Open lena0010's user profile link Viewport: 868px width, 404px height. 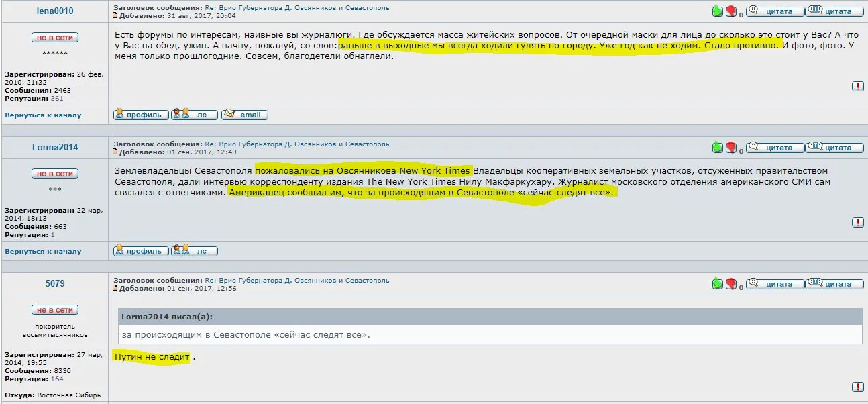tap(55, 11)
